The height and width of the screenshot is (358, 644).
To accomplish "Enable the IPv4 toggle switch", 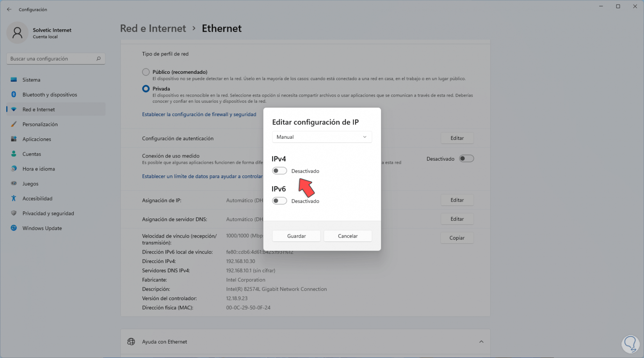I will [x=279, y=171].
